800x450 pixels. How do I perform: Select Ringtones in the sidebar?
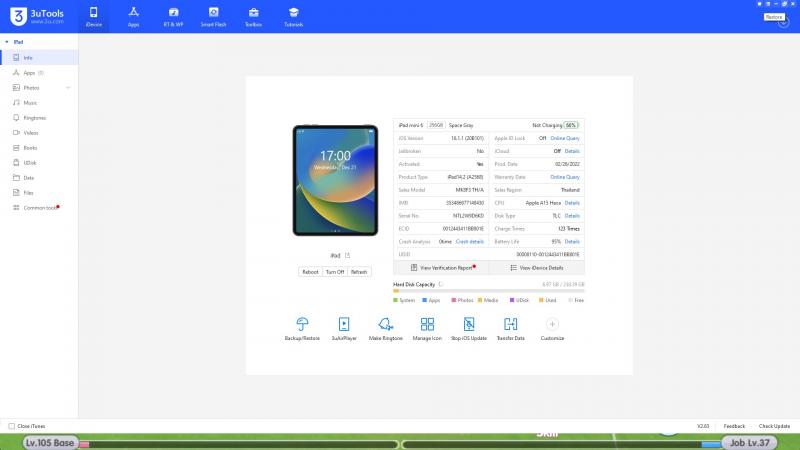coord(34,118)
